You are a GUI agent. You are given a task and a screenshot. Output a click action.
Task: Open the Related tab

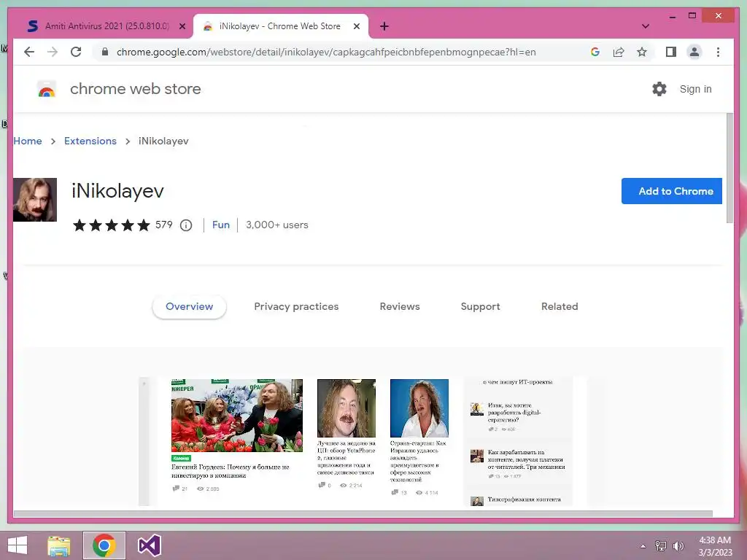click(560, 307)
